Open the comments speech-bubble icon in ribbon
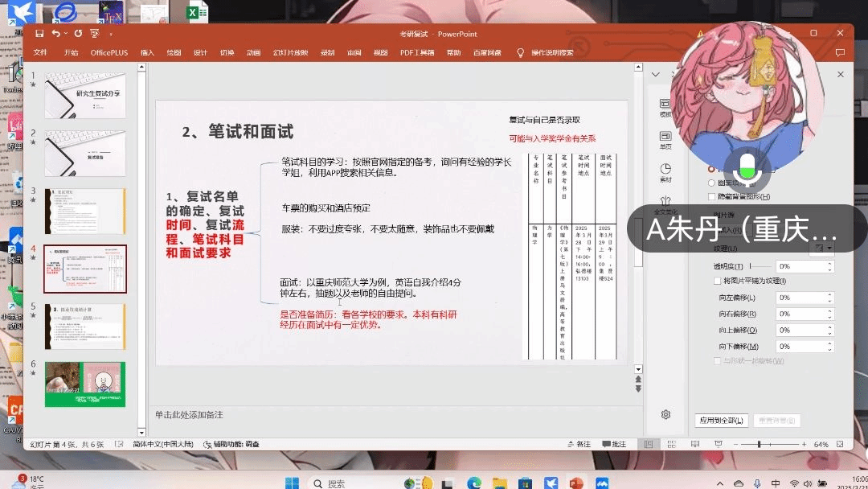The height and width of the screenshot is (489, 868). coord(840,52)
